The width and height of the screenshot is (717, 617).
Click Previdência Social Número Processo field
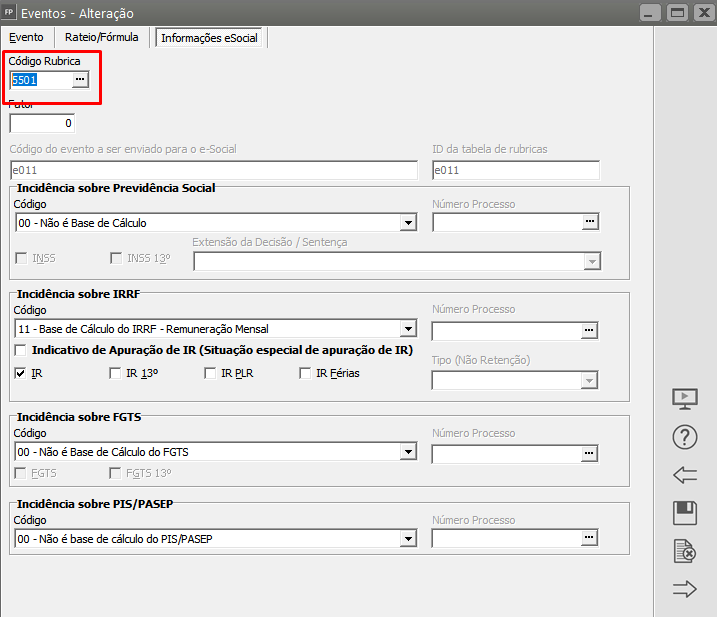click(508, 222)
